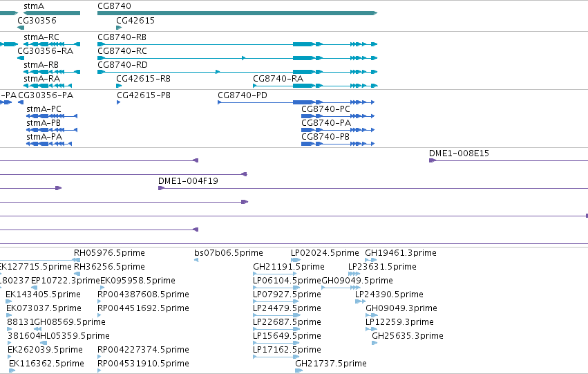The width and height of the screenshot is (588, 374).
Task: Click the CG42615-RB transcript label
Action: 143,78
